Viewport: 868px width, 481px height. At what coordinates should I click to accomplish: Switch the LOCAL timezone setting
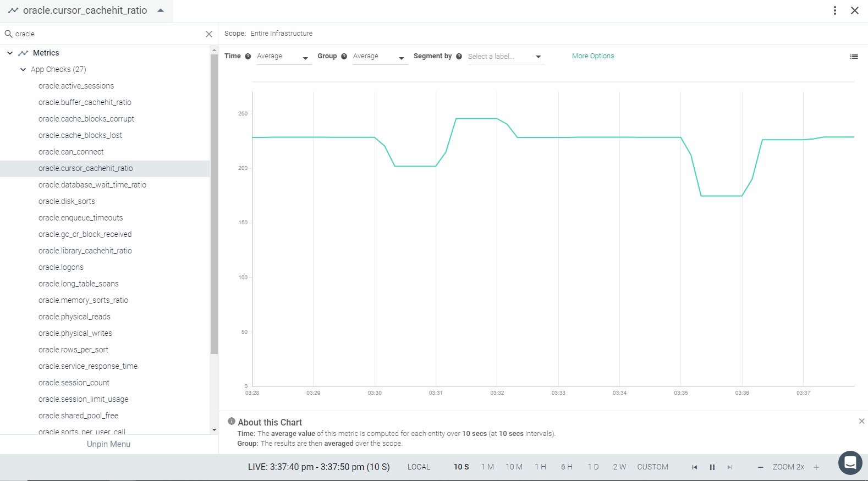click(419, 467)
